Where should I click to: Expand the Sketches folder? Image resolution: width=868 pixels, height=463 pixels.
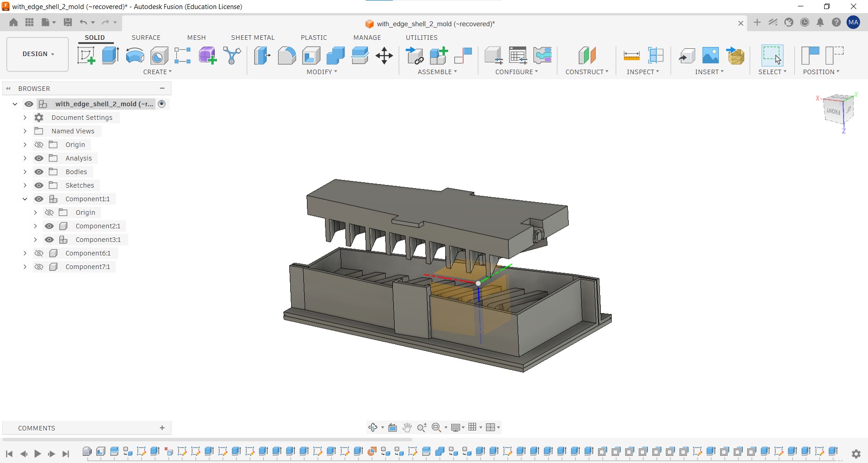pos(25,185)
